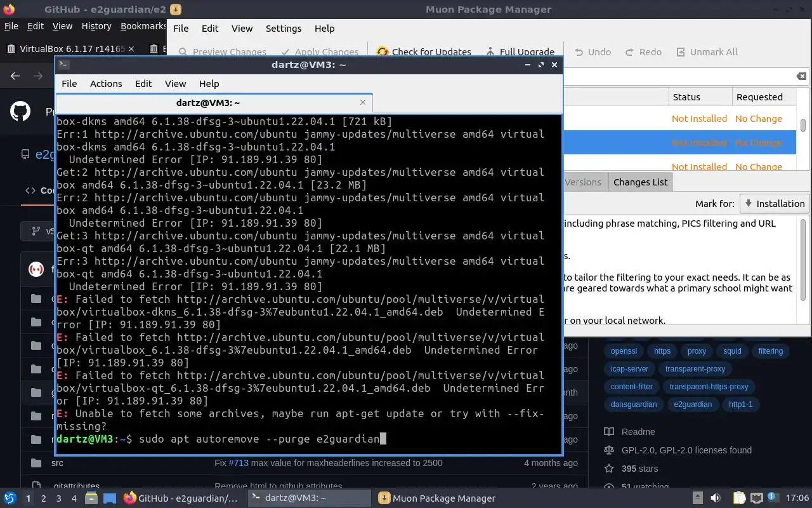Click the dartz@VM3 taskbar entry
Screen dimensions: 812x508
point(309,498)
